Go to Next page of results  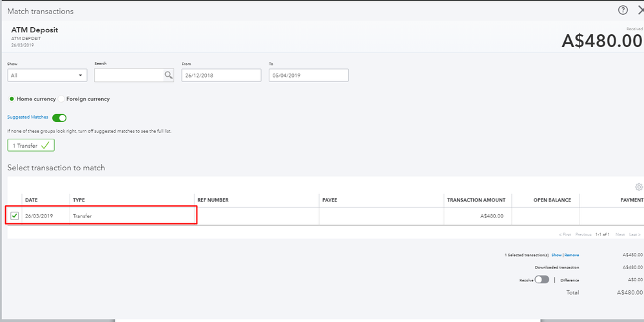coord(620,234)
